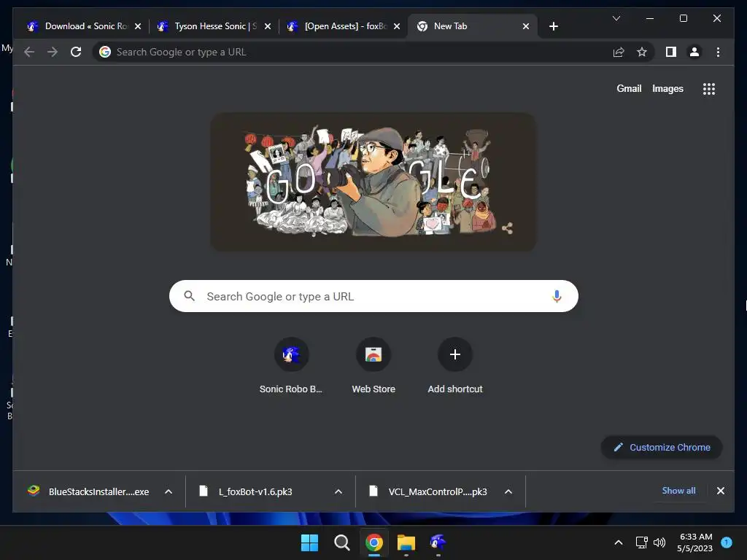Image resolution: width=747 pixels, height=560 pixels.
Task: Open the Sonic app in the taskbar
Action: (438, 542)
